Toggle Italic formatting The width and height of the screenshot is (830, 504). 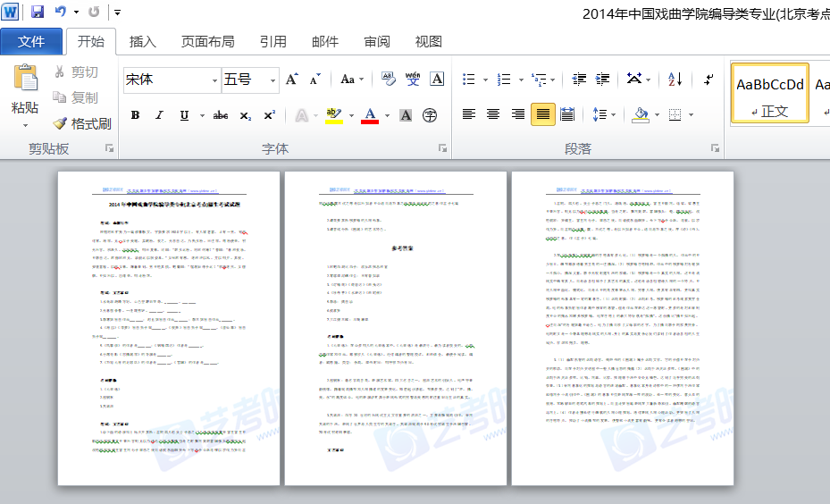pyautogui.click(x=159, y=115)
